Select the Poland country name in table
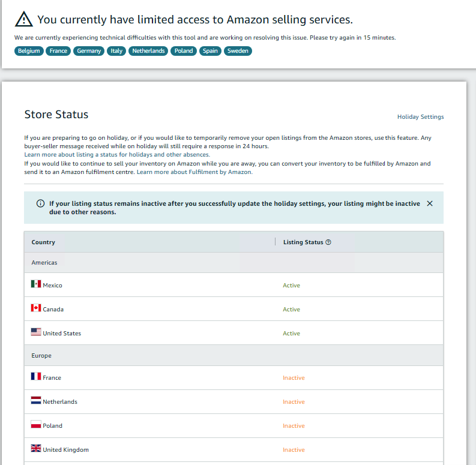Screen dimensions: 476x465 coord(52,426)
